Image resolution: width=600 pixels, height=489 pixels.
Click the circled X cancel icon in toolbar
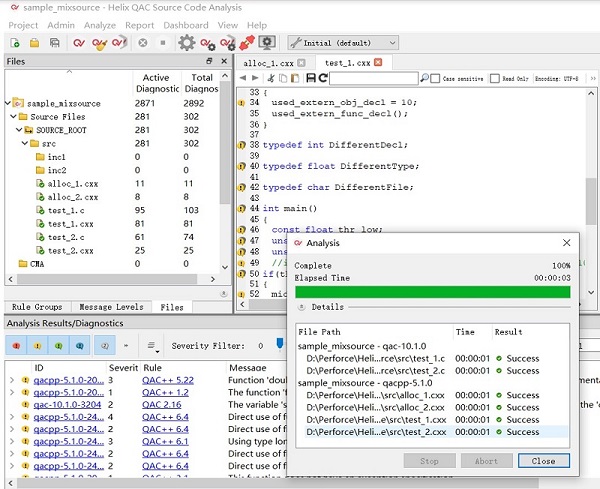tap(143, 43)
